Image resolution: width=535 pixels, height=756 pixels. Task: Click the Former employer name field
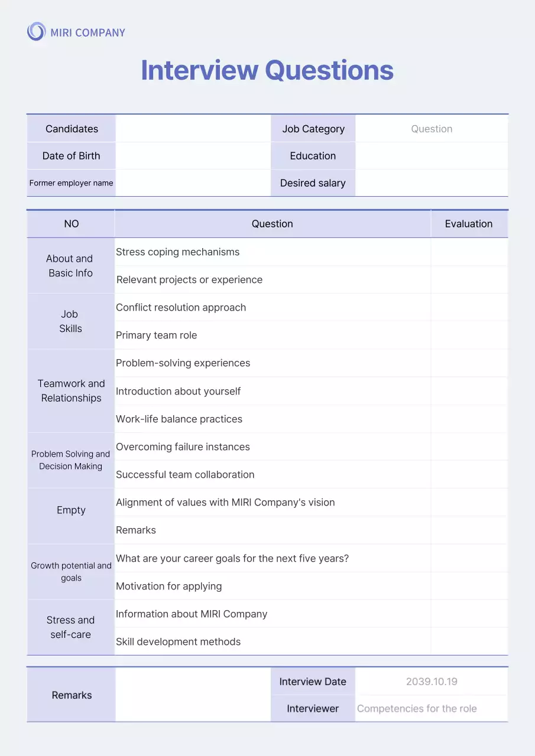[x=193, y=183]
